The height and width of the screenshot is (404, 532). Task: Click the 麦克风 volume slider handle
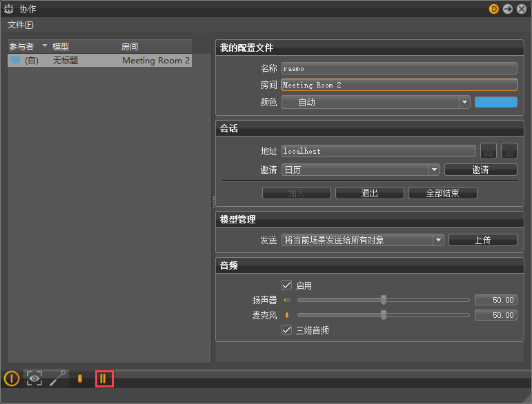[384, 315]
